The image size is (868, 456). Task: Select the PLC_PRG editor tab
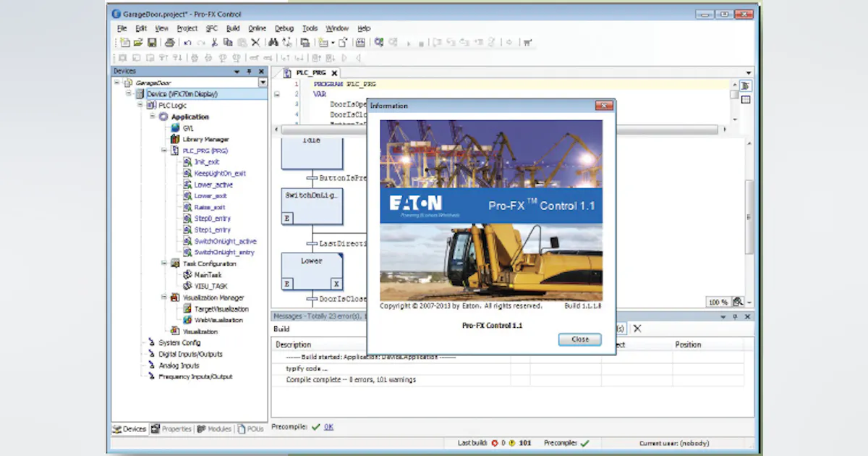pyautogui.click(x=310, y=72)
